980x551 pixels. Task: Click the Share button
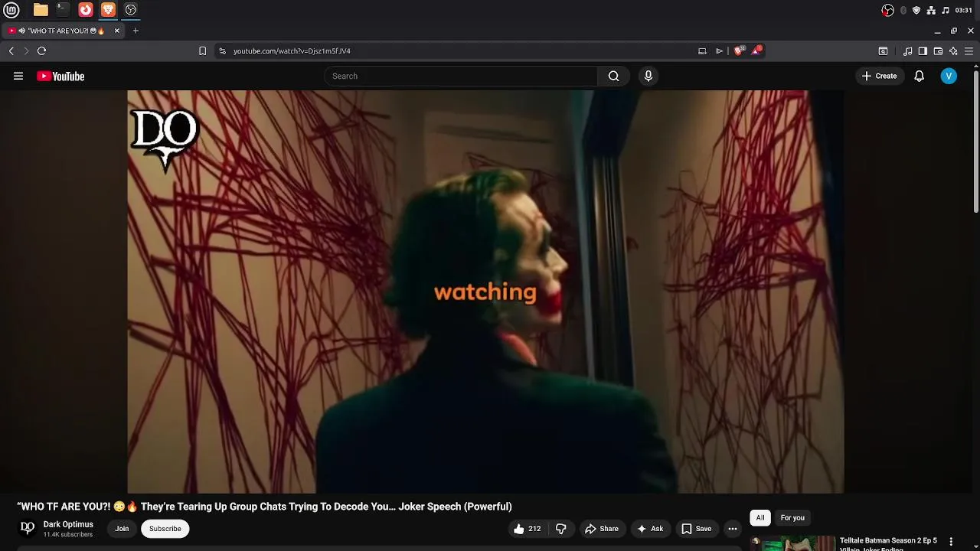(x=602, y=529)
